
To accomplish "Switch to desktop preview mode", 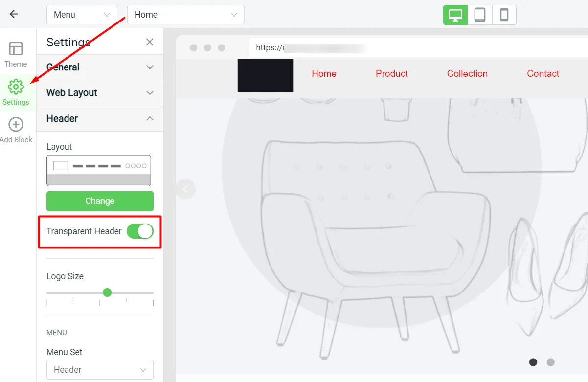I will 455,15.
